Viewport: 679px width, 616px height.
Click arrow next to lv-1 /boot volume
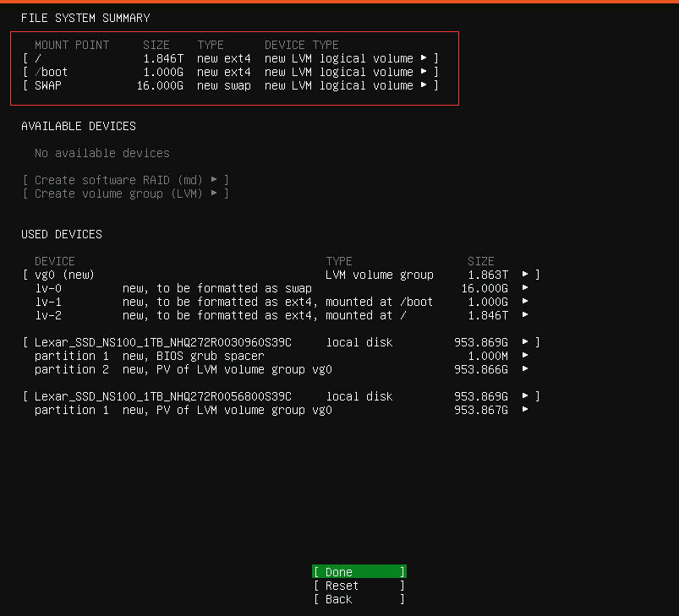tap(525, 302)
